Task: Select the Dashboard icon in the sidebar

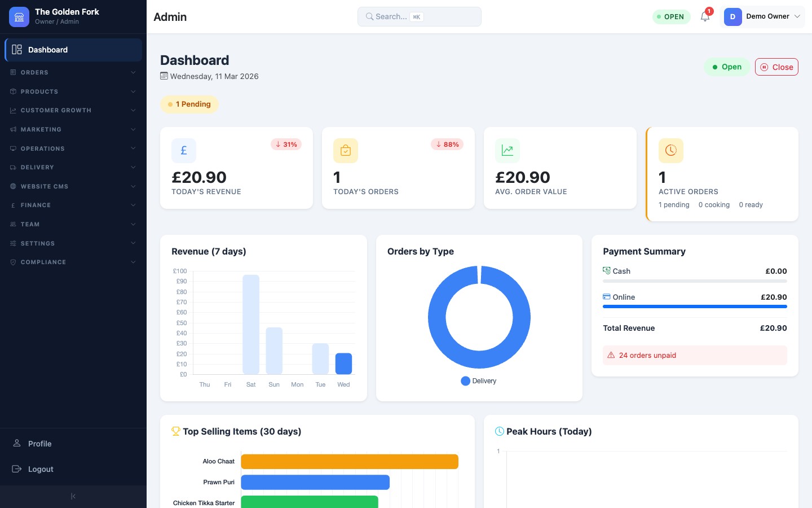Action: 17,50
